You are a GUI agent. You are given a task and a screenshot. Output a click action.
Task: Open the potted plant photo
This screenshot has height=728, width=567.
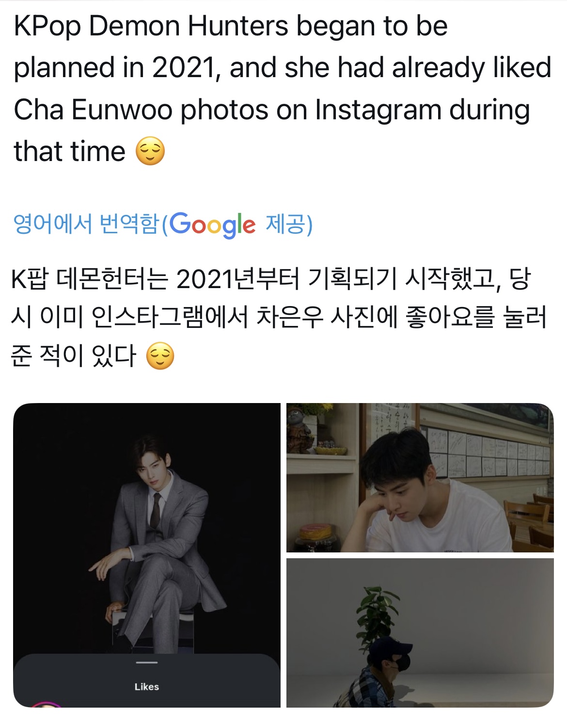[x=420, y=632]
